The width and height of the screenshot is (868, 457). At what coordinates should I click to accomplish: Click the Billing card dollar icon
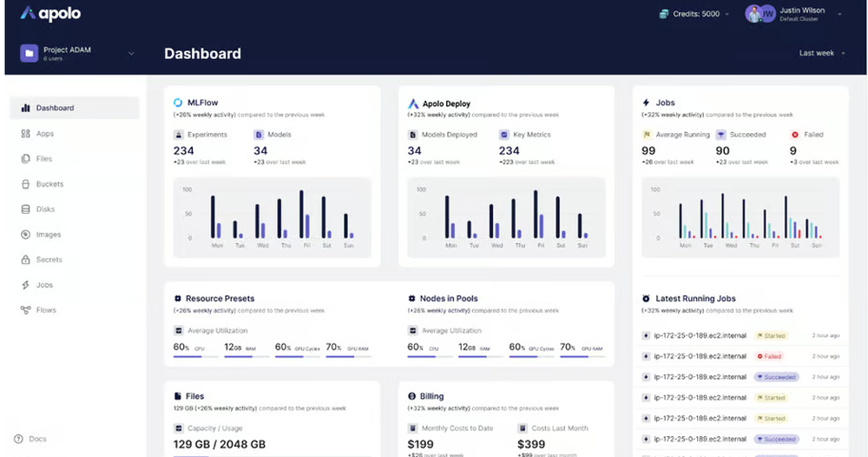point(411,396)
